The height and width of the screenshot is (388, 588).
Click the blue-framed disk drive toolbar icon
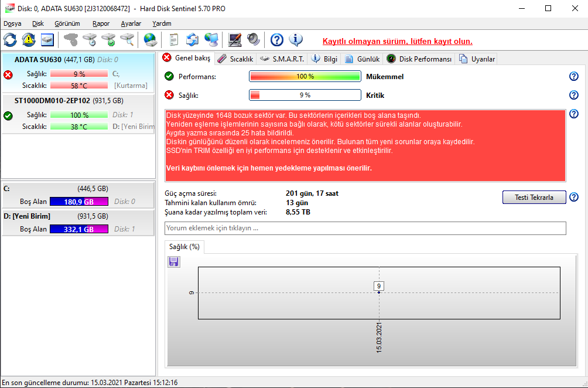pos(47,40)
